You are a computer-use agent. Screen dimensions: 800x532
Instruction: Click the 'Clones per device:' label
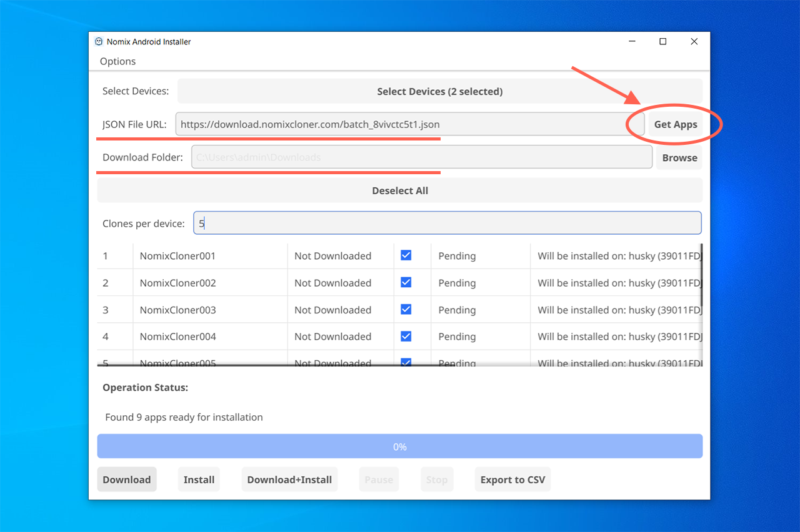pos(144,223)
